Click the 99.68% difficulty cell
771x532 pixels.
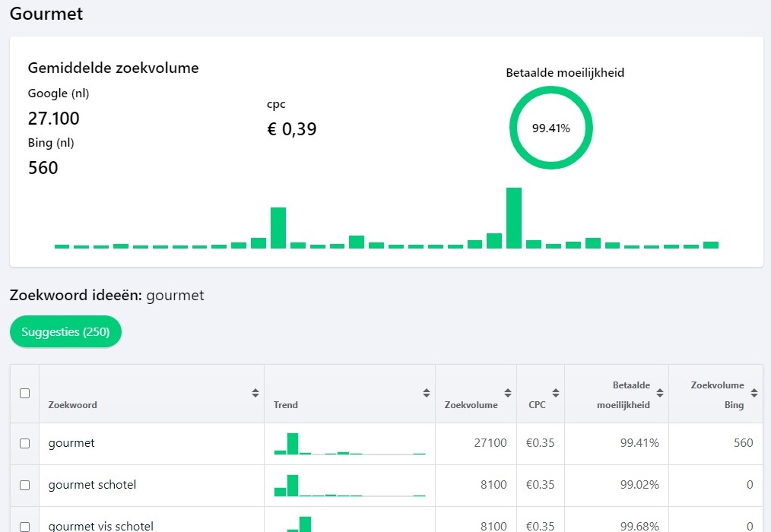[x=639, y=526]
